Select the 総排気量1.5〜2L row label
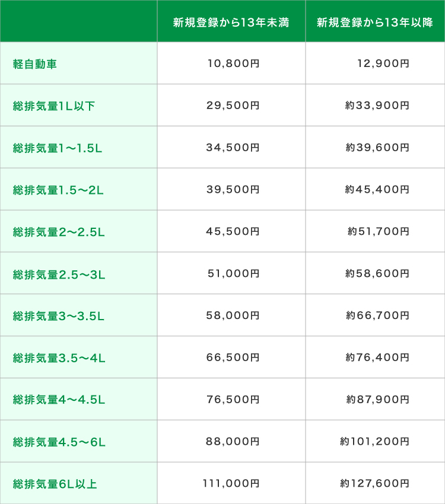The width and height of the screenshot is (445, 504). (x=58, y=190)
